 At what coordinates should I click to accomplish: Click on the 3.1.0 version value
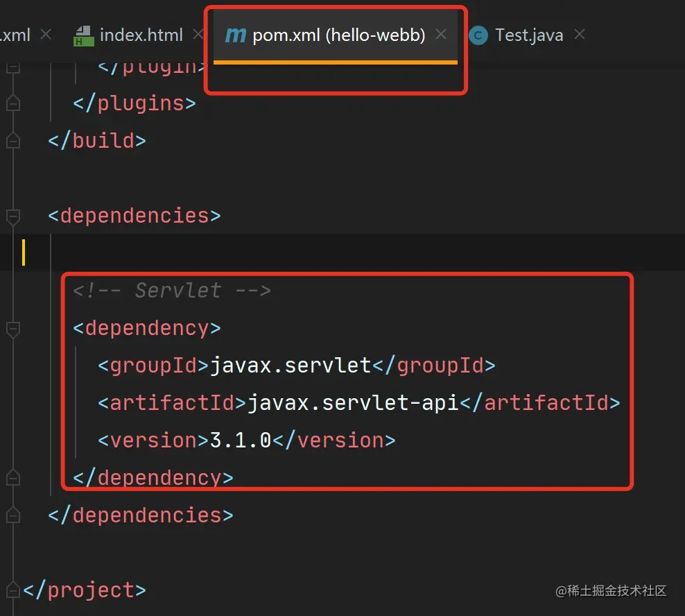pyautogui.click(x=241, y=440)
